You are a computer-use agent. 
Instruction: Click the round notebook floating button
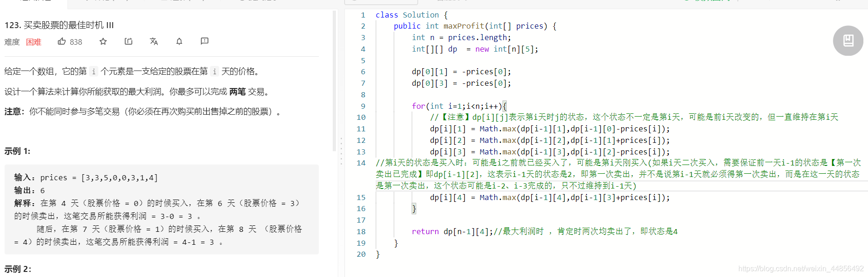[x=848, y=41]
